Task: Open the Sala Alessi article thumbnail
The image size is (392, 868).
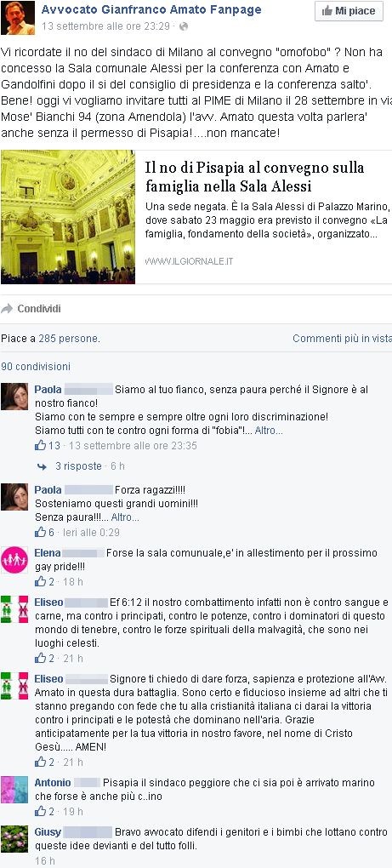Action: [68, 217]
